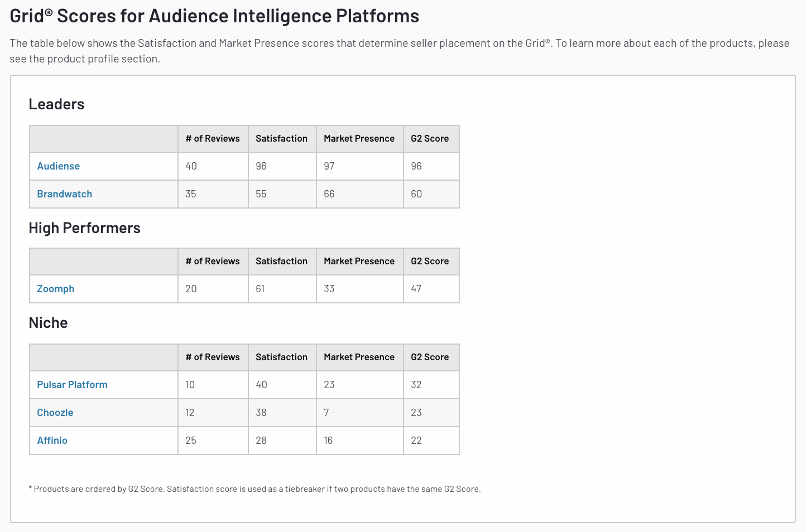Screen dimensions: 807x532
Task: Click Choozle's review count 12
Action: 190,413
